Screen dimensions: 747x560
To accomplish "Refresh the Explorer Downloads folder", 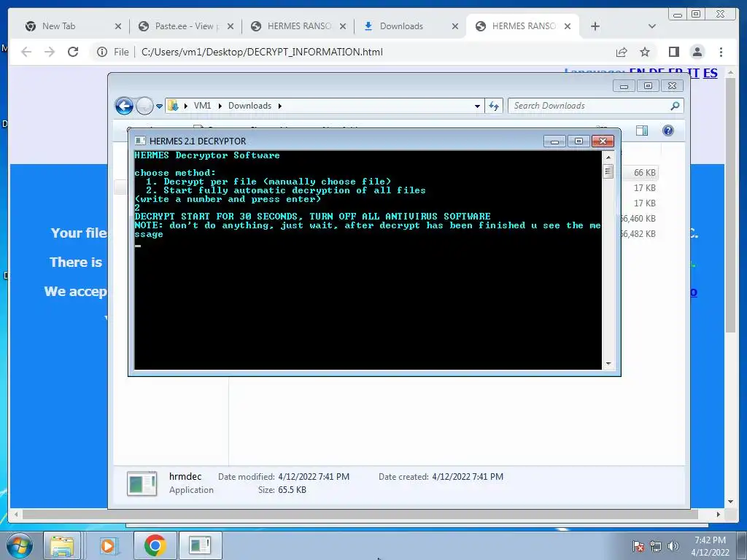I will [x=494, y=106].
